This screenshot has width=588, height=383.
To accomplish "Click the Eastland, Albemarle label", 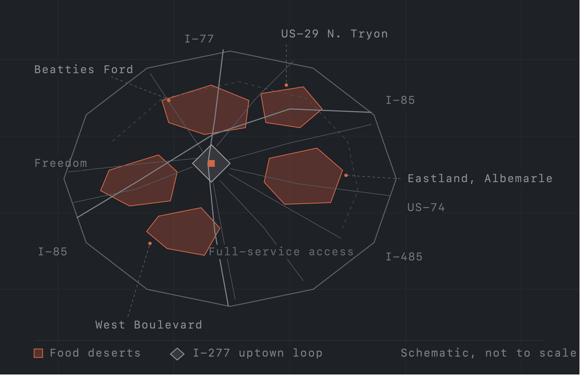I will (x=480, y=179).
